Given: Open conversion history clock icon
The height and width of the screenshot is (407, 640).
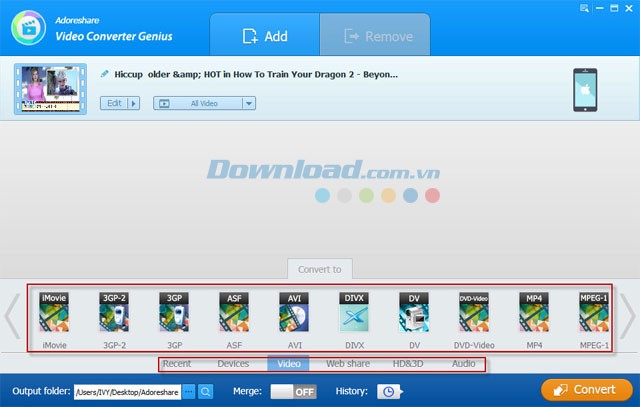Looking at the screenshot, I should tap(390, 392).
